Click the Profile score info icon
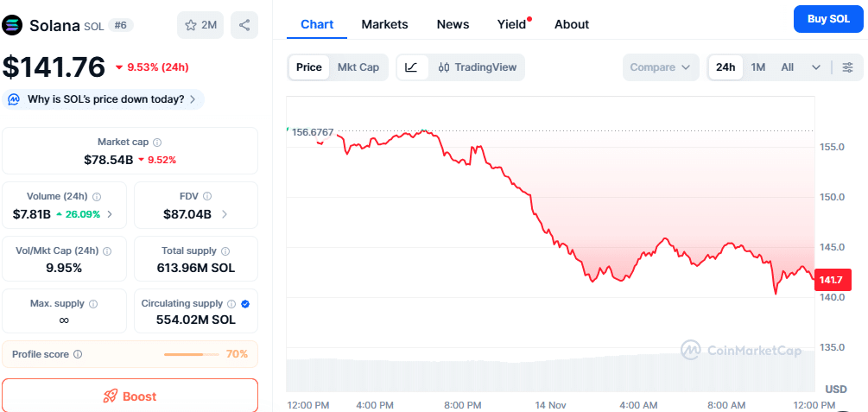 tap(78, 354)
